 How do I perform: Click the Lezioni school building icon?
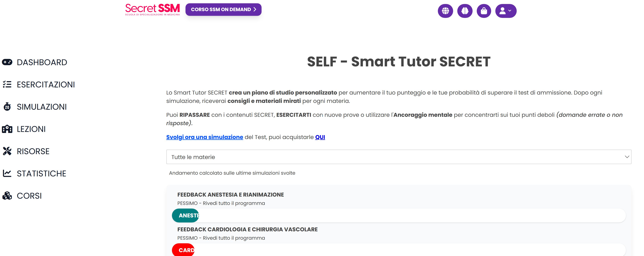[x=7, y=129]
